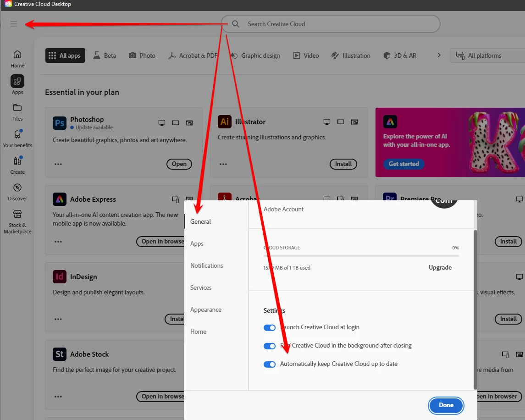Open Adobe Stock in browser
The width and height of the screenshot is (525, 420).
(x=161, y=397)
